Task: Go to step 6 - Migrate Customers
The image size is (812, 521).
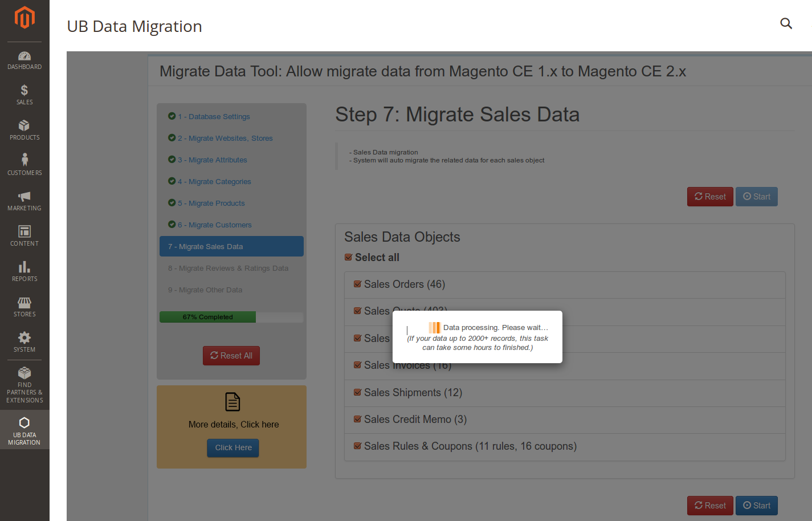Action: 215,225
